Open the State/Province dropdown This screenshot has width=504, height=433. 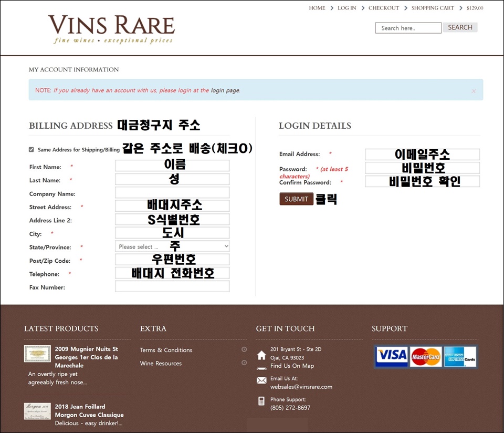tap(172, 246)
